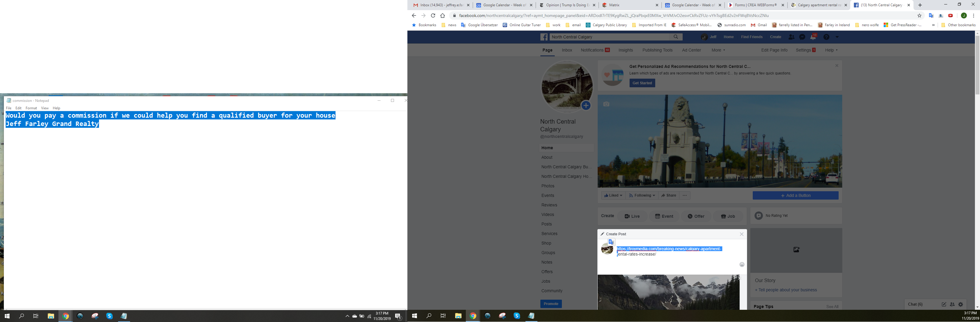Open Skype from the taskbar below Notepad

(x=109, y=316)
